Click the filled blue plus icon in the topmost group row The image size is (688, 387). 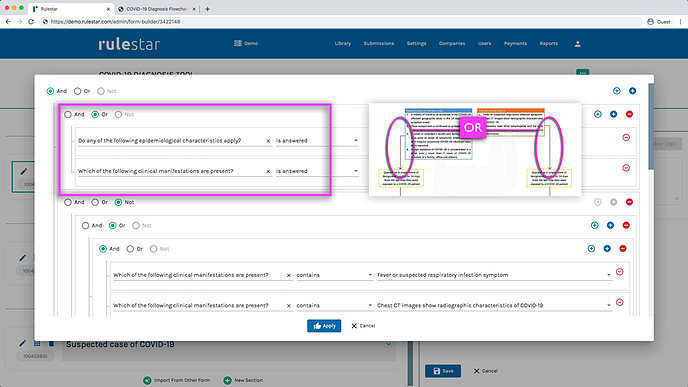pyautogui.click(x=632, y=91)
